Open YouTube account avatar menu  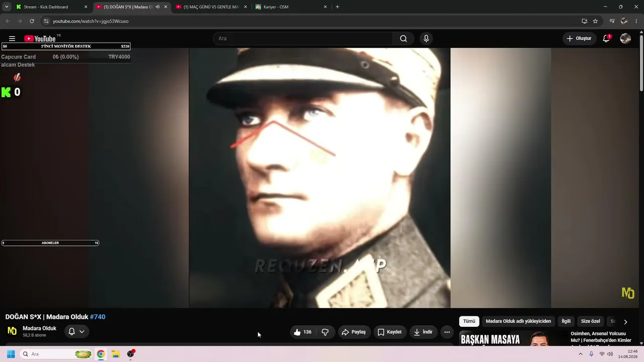[625, 39]
